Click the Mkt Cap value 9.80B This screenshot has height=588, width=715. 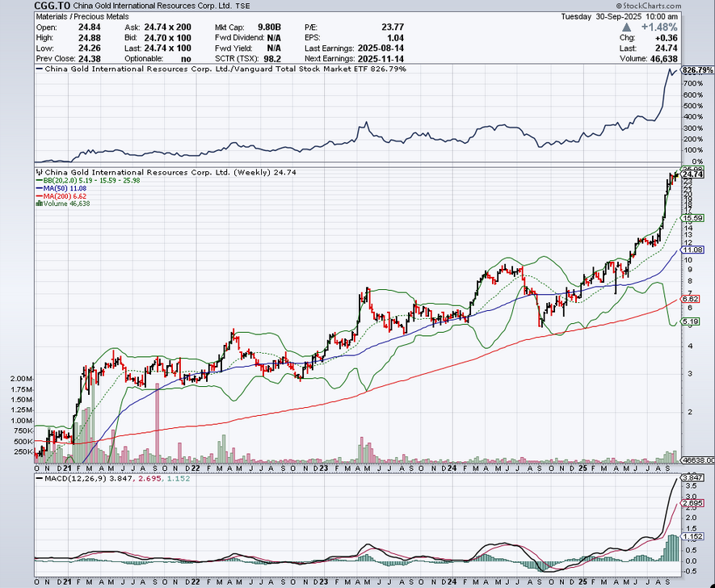pos(269,27)
